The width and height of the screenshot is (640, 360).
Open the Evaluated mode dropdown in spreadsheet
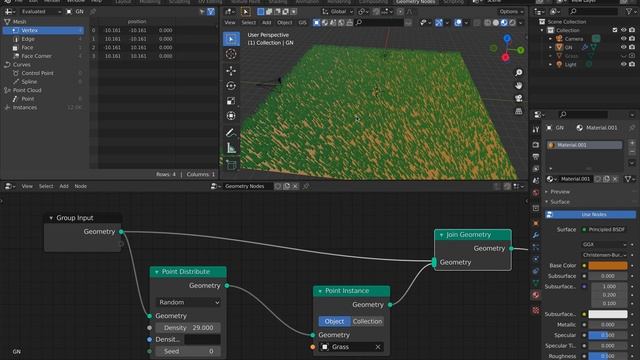(41, 12)
